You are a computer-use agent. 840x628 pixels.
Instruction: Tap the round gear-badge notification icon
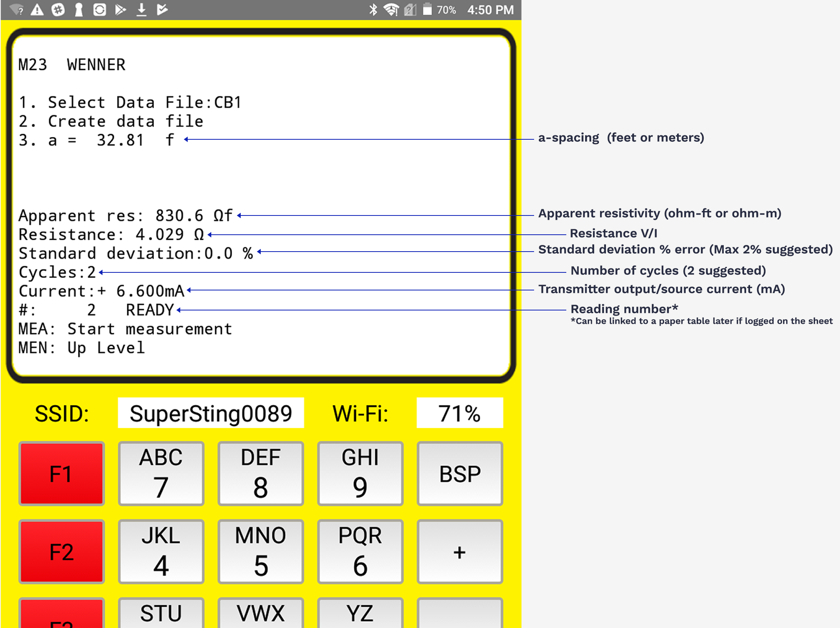(x=58, y=9)
